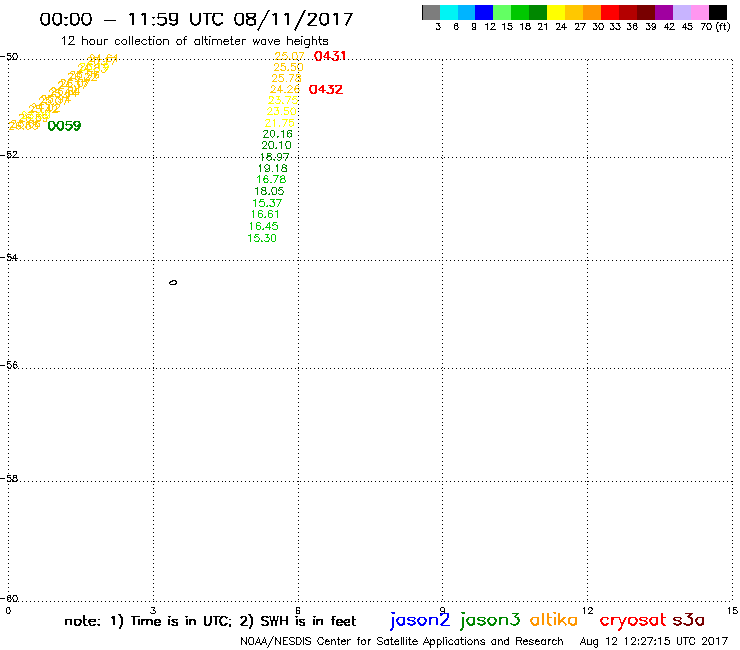Viewport: 740px width, 650px height.
Task: Click the wave height value 24.26
Action: click(x=285, y=89)
